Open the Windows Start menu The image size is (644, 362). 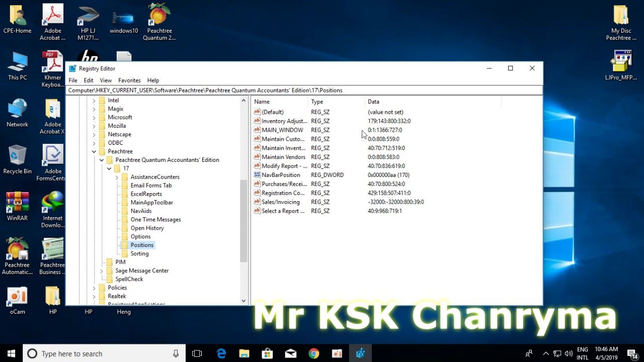coord(12,353)
